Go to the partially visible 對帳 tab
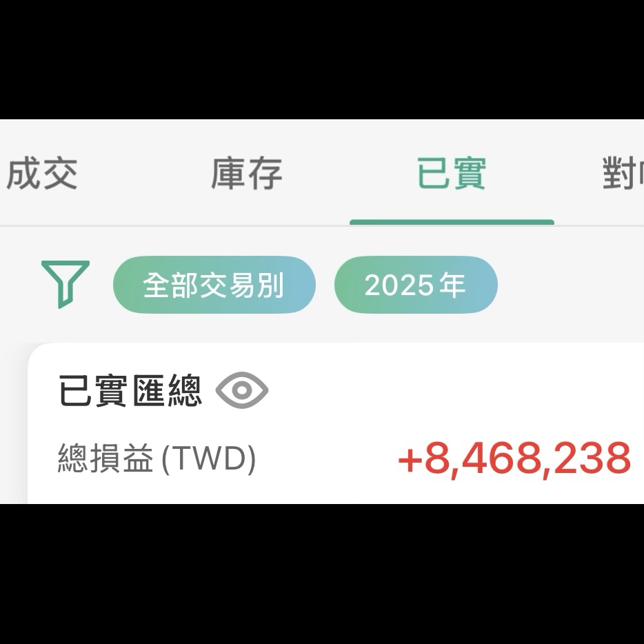 pos(623,174)
